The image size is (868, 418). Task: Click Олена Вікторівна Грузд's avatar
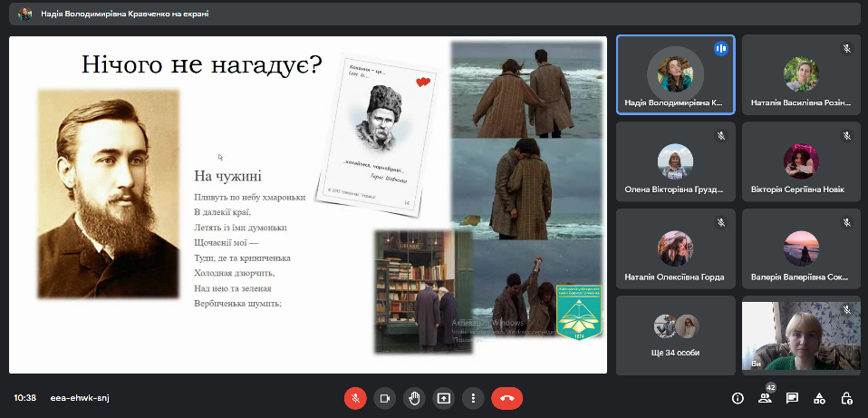tap(675, 161)
